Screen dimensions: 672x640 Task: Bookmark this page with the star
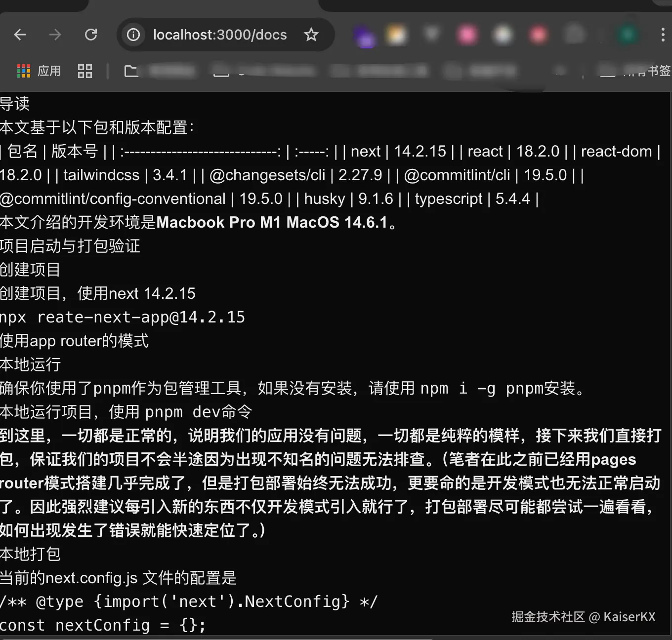[311, 35]
